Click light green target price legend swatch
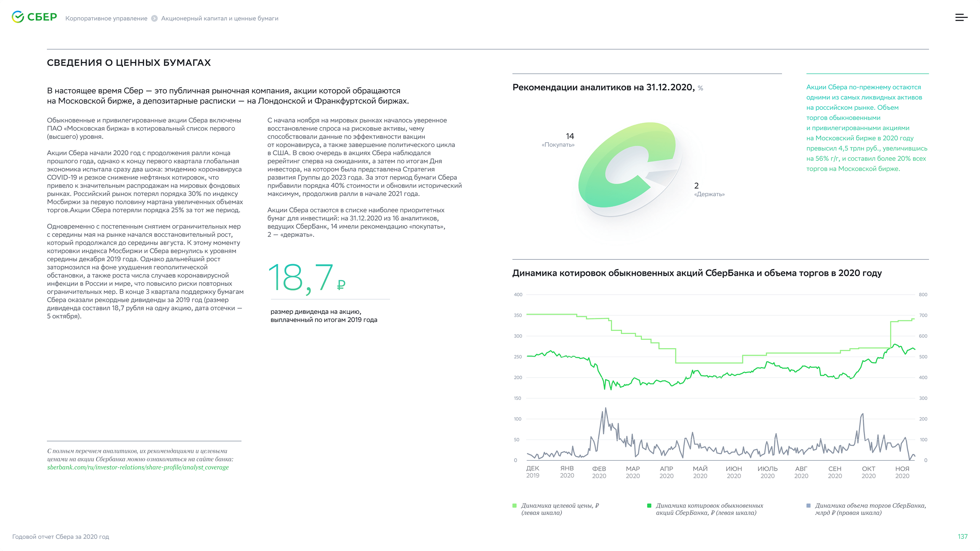 [x=514, y=506]
